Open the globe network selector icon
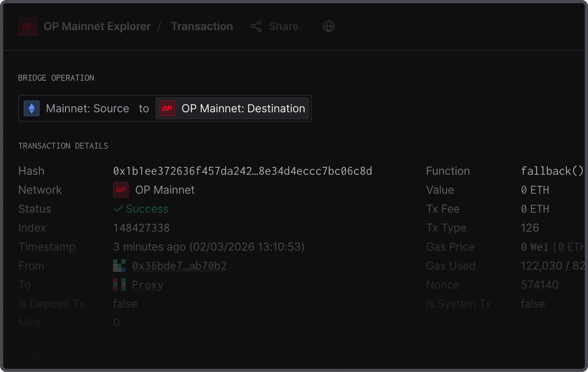 (329, 26)
